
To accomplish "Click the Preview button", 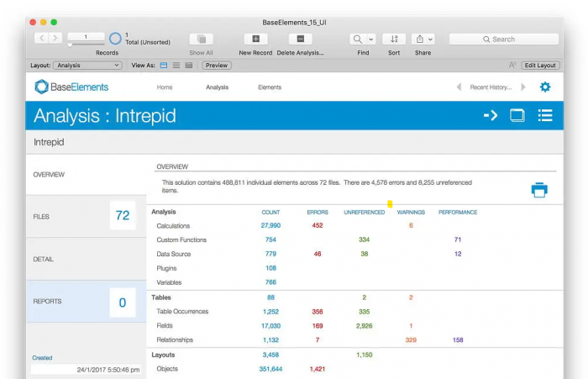I will coord(217,66).
